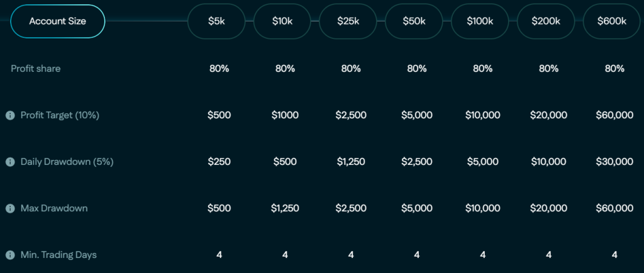Image resolution: width=644 pixels, height=273 pixels.
Task: Click the Profit Target (10%) label
Action: coord(60,115)
